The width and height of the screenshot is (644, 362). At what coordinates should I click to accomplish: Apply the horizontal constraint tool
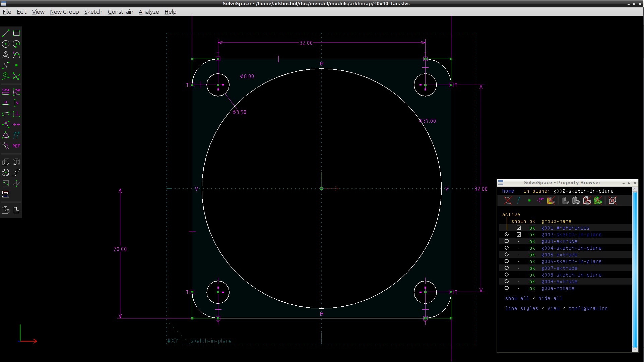(6, 103)
